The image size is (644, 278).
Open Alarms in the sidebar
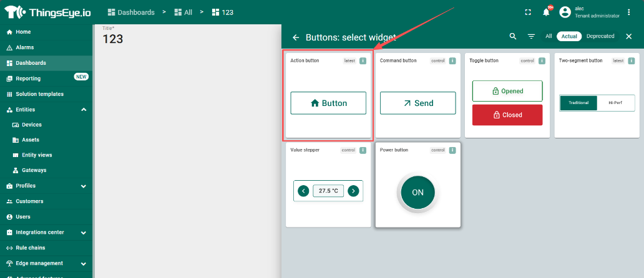25,47
